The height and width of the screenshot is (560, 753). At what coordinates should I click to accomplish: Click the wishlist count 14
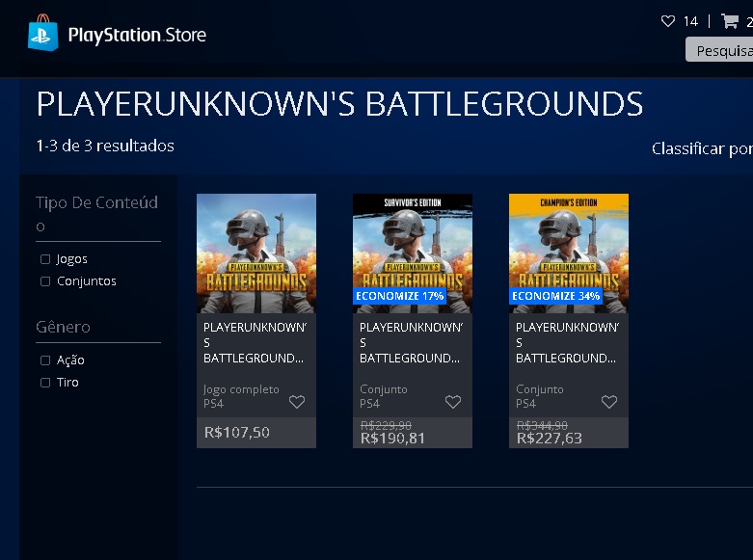[x=690, y=21]
